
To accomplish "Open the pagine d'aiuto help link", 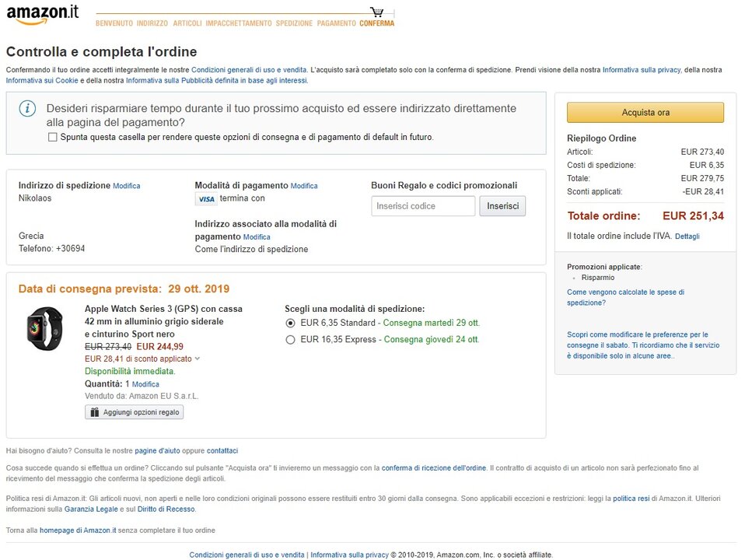I will (x=157, y=451).
